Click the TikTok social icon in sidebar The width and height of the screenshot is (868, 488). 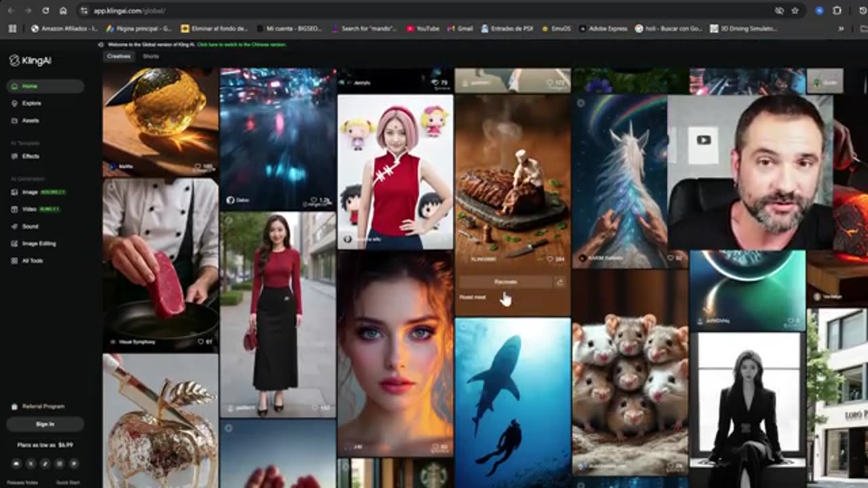[45, 464]
